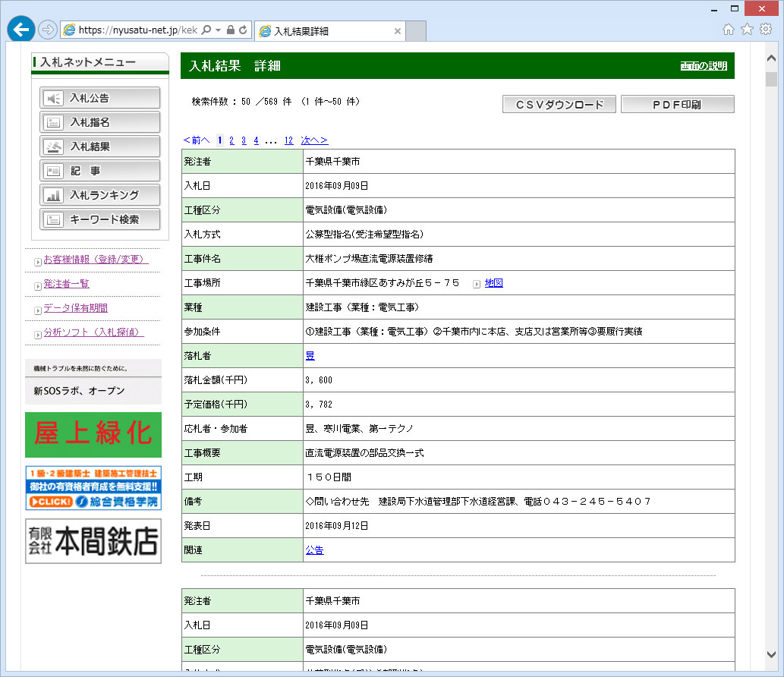Click arrow icon before お客様情報 link
Screen dimensions: 784x677
coord(37,262)
